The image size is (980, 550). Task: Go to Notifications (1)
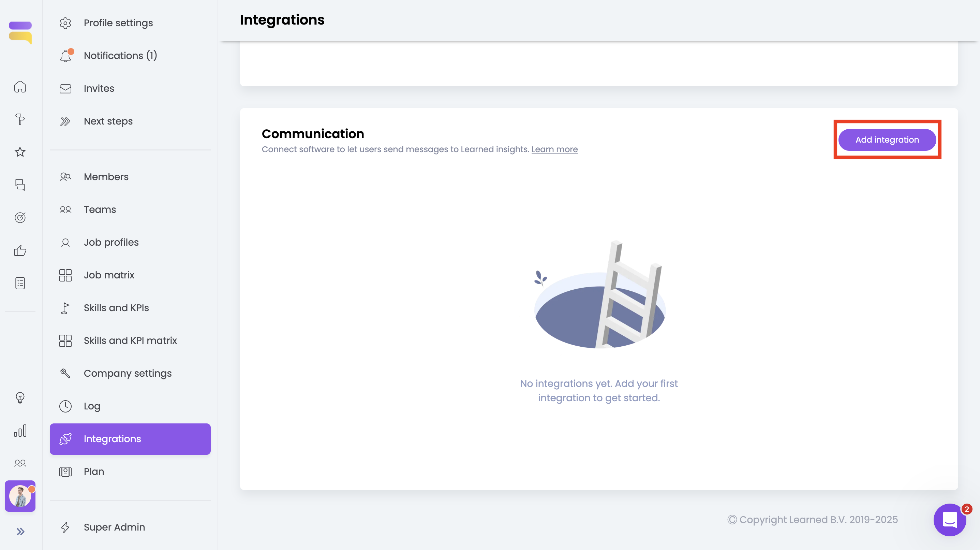(x=120, y=56)
